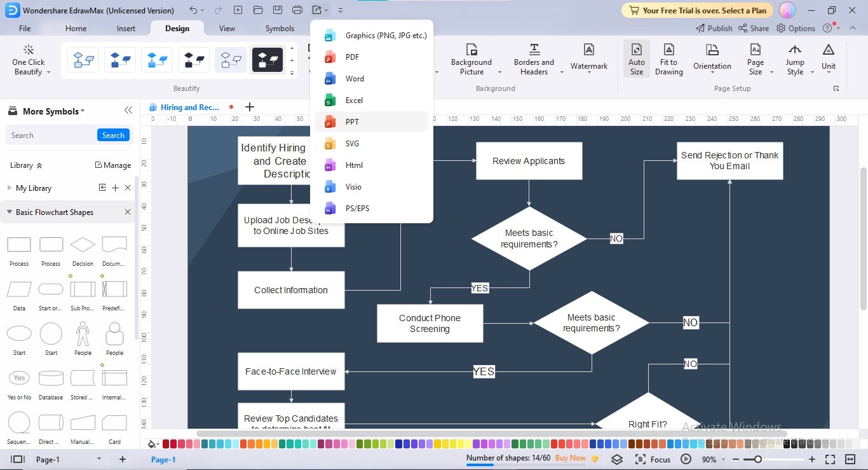Switch to the View tab
The image size is (868, 470).
227,29
